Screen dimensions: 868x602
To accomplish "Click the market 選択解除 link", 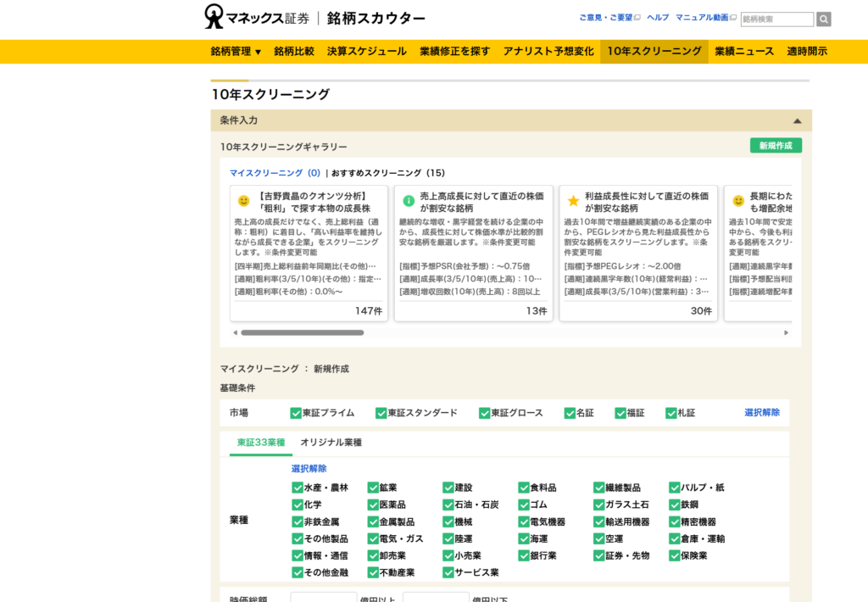I will pyautogui.click(x=762, y=413).
